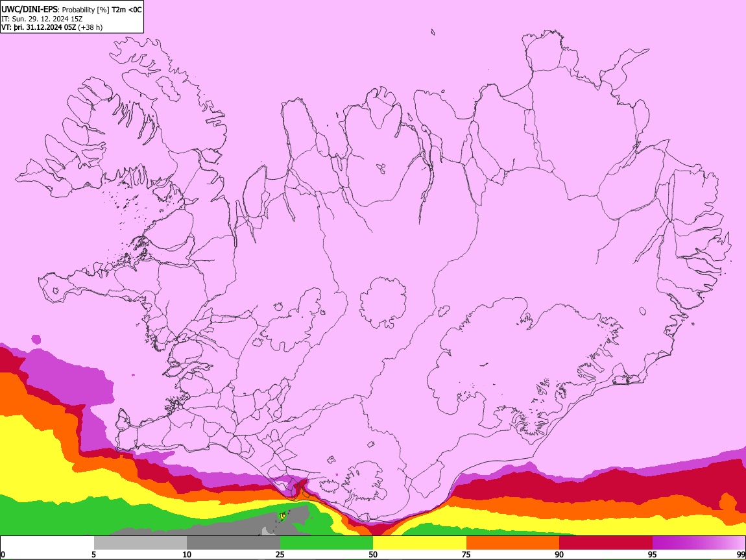The width and height of the screenshot is (746, 560).
Task: Click the legend value '95'
Action: 653,555
